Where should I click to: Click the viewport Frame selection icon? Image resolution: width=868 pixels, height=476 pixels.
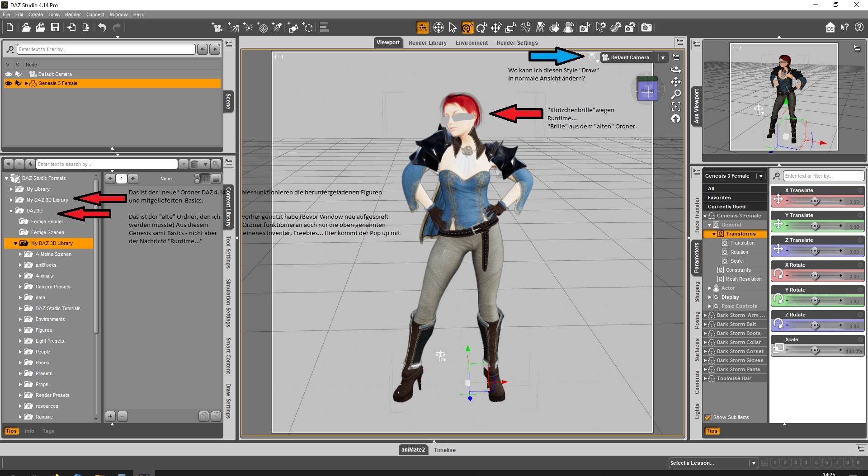pos(676,107)
